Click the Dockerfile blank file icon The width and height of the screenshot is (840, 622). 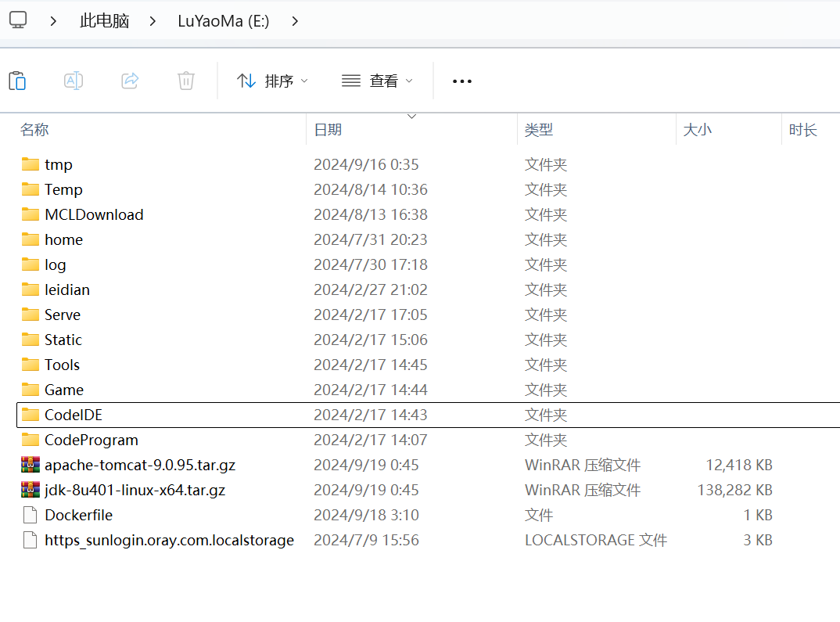pyautogui.click(x=31, y=515)
